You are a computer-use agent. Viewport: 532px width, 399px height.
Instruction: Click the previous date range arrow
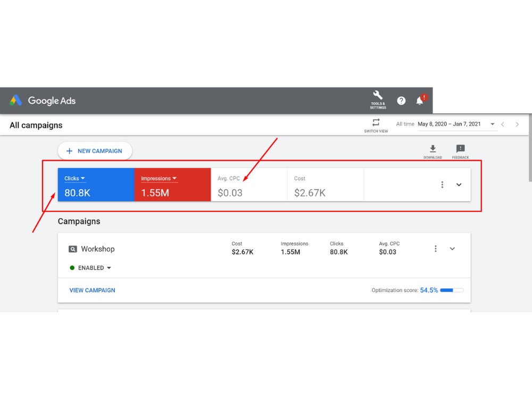coord(503,124)
